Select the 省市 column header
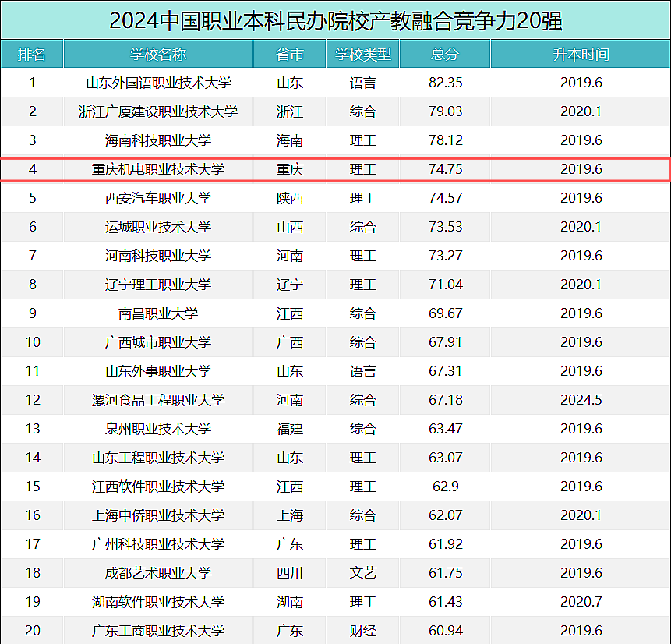Viewport: 671px width, 644px height. point(290,55)
